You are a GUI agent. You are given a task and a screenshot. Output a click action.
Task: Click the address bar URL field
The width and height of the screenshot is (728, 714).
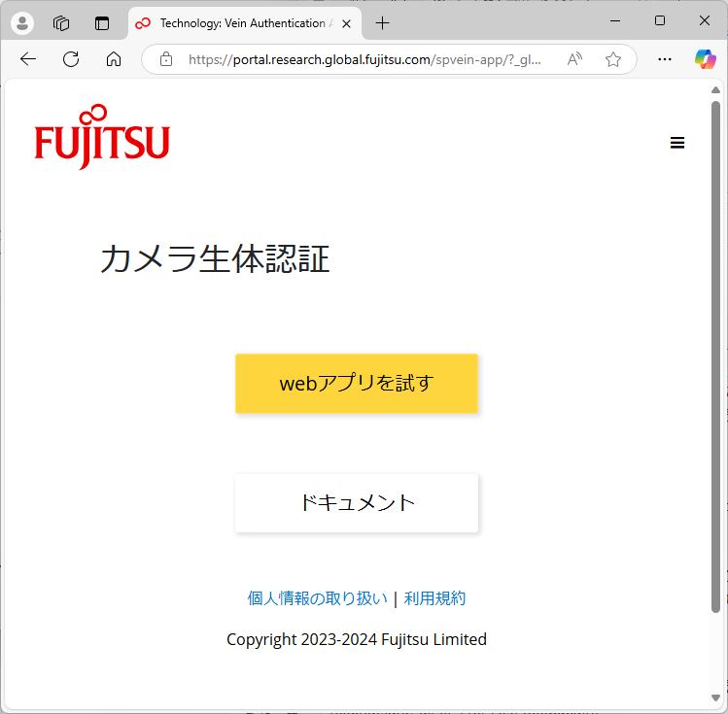pyautogui.click(x=364, y=59)
